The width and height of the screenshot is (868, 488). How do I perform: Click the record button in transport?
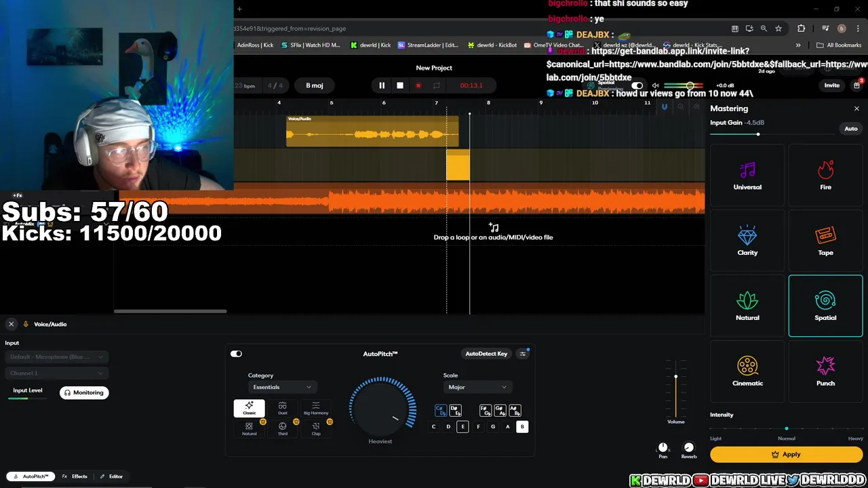click(418, 85)
